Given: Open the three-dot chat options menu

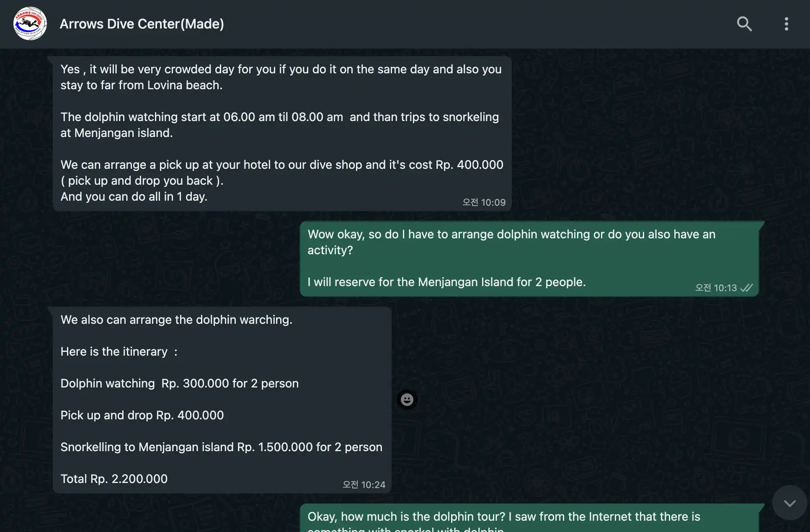Looking at the screenshot, I should pos(786,24).
